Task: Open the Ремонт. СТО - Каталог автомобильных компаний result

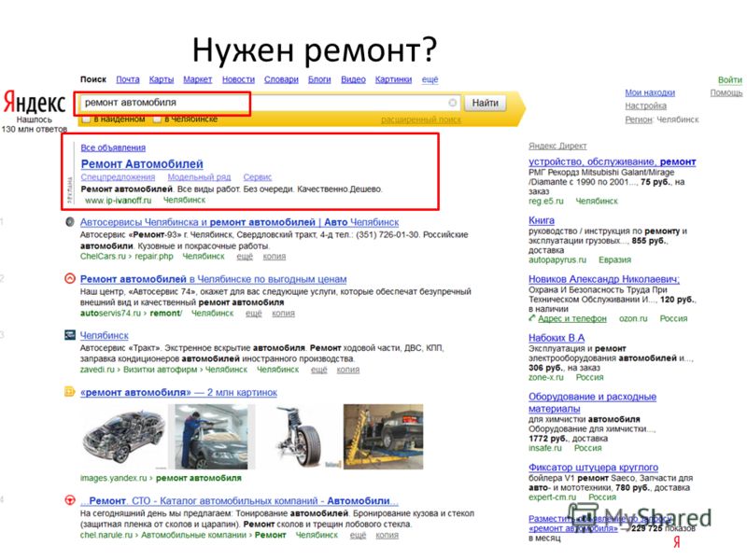Action: [239, 501]
